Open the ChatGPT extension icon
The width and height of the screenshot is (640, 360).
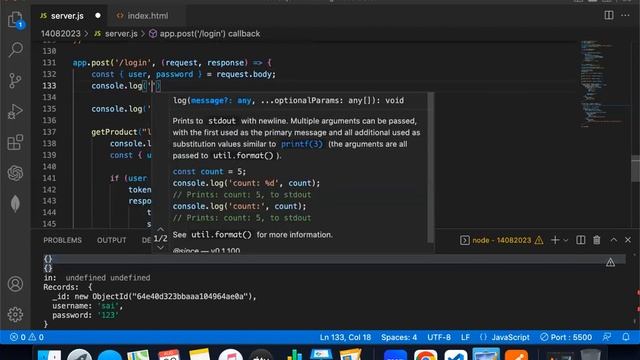[16, 173]
